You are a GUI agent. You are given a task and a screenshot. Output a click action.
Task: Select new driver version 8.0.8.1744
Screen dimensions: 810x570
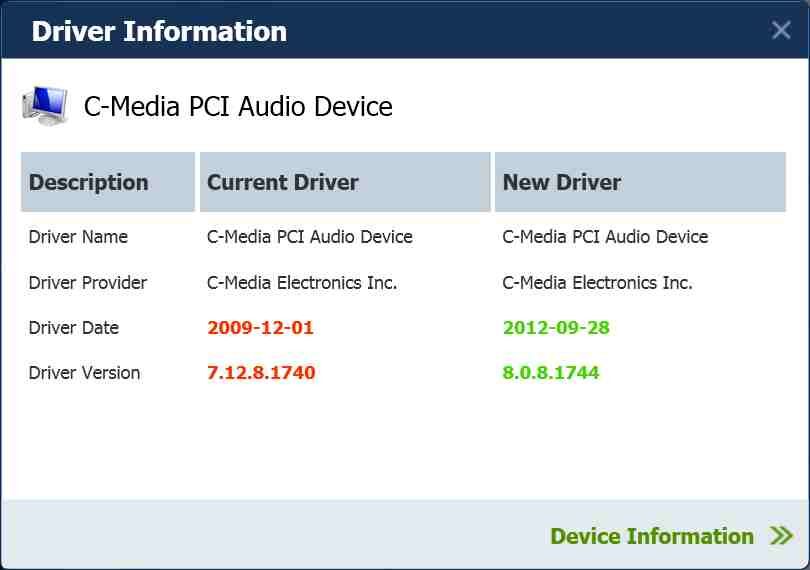551,373
